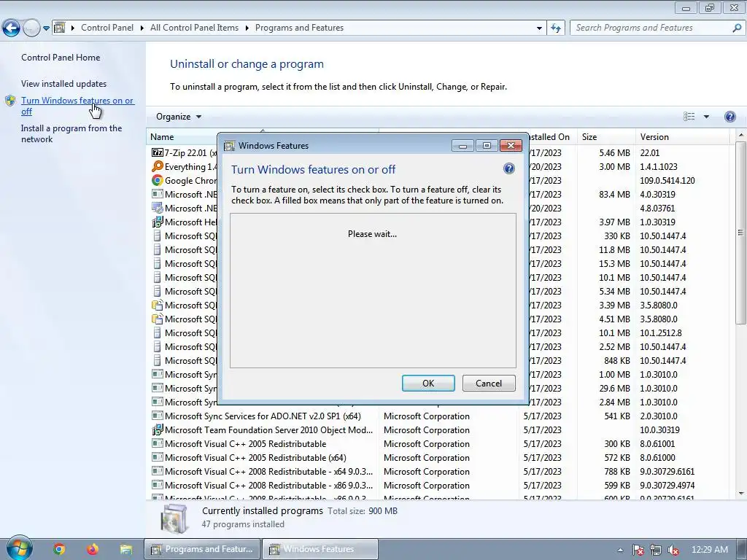747x560 pixels.
Task: Click the Action Center flag tray icon
Action: point(638,550)
